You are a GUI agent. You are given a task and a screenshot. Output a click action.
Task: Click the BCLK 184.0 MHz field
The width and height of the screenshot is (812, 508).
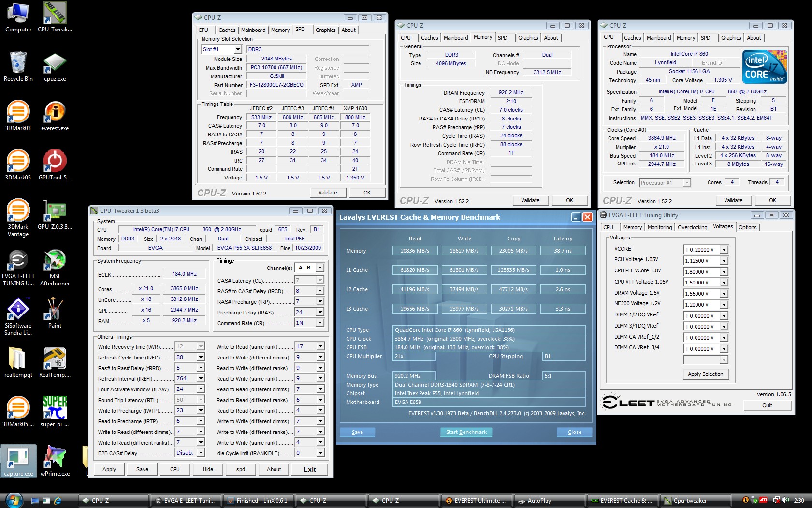[184, 274]
